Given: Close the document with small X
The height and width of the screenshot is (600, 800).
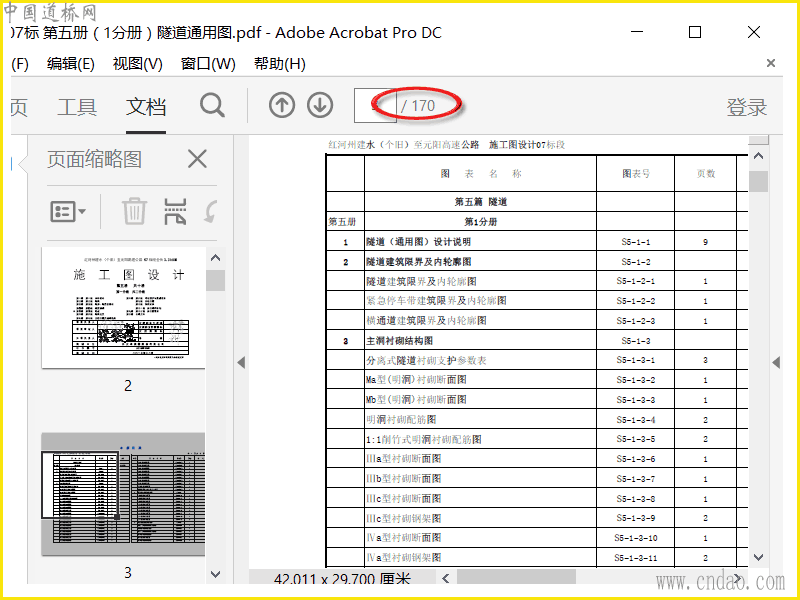Looking at the screenshot, I should [x=771, y=63].
